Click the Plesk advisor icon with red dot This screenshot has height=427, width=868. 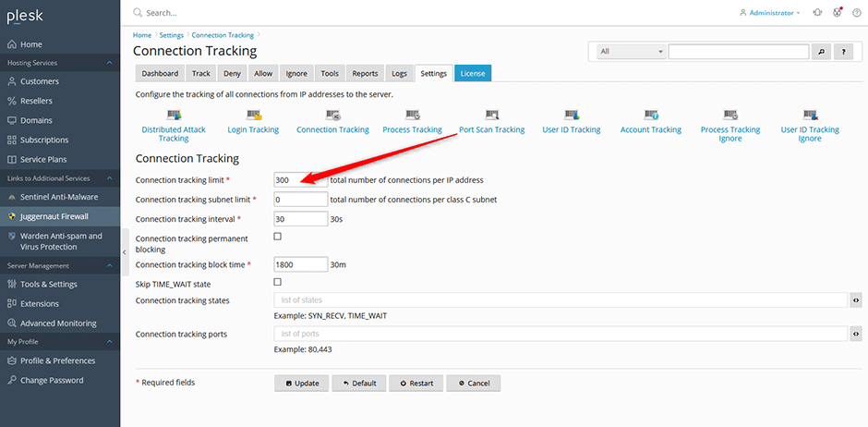tap(838, 12)
